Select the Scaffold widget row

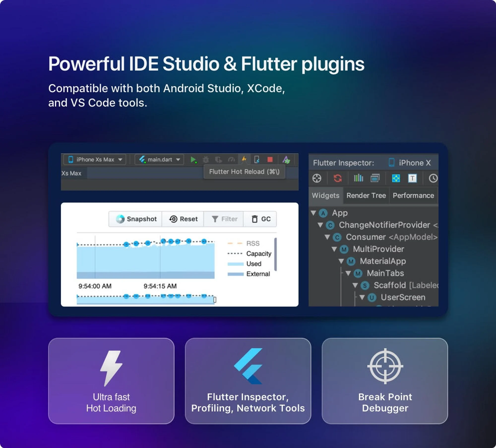click(373, 285)
